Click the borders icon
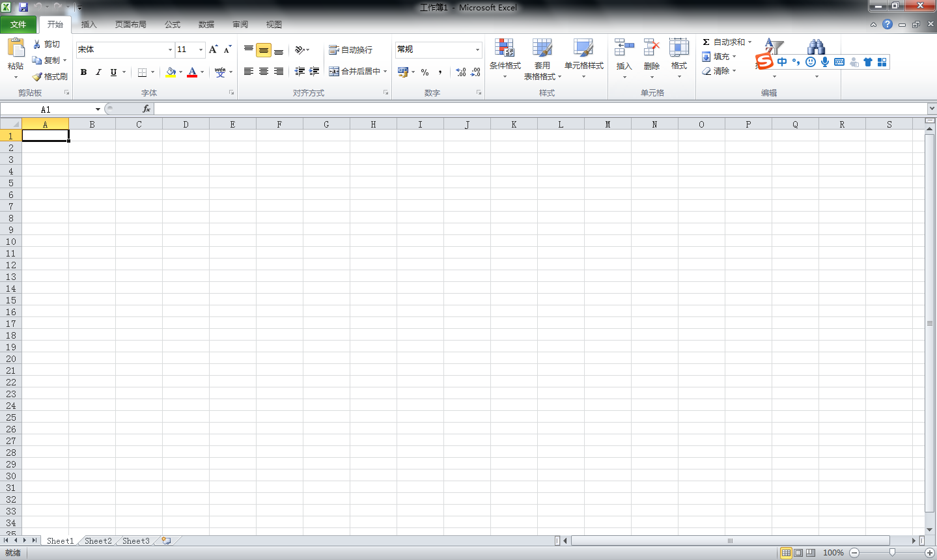This screenshot has width=937, height=560. click(x=142, y=72)
